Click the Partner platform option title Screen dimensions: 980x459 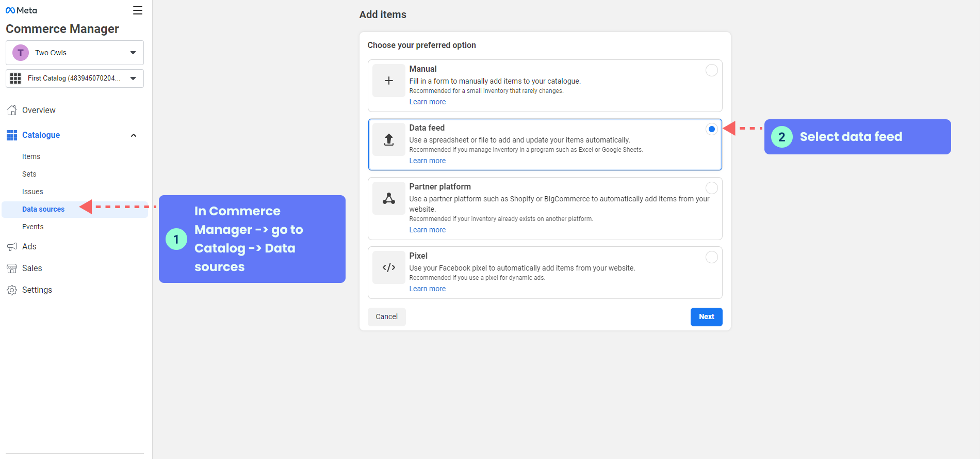(x=440, y=187)
